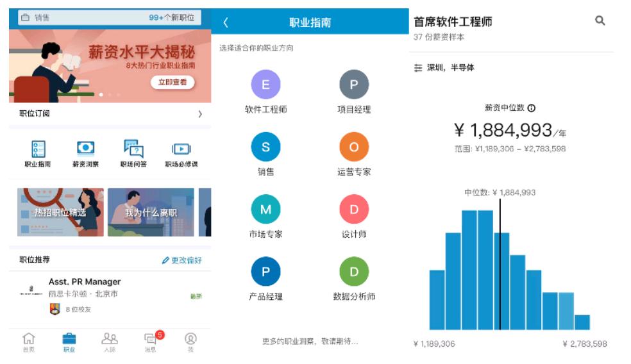Switch to 人脉 network tab
The height and width of the screenshot is (364, 631).
point(110,342)
